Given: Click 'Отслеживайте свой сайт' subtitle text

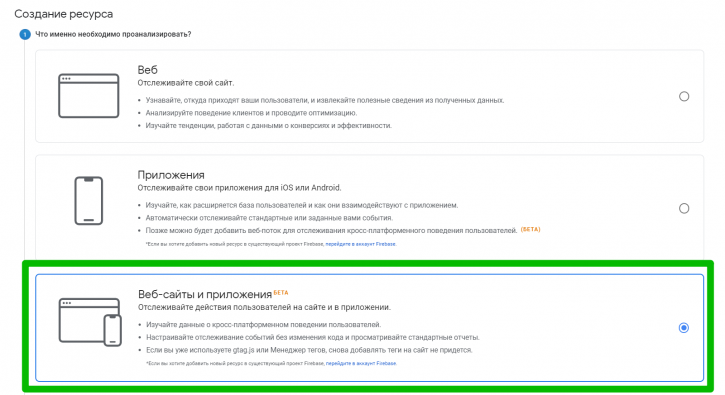Looking at the screenshot, I should pos(185,83).
